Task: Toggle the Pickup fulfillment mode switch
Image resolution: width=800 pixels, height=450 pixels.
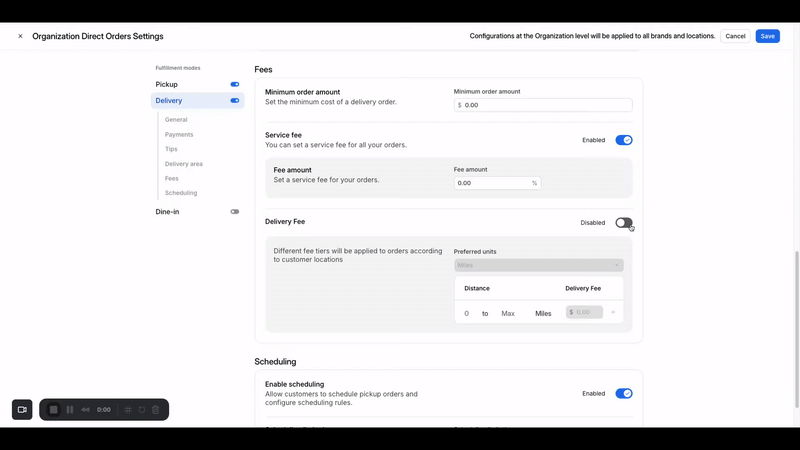Action: (x=235, y=85)
